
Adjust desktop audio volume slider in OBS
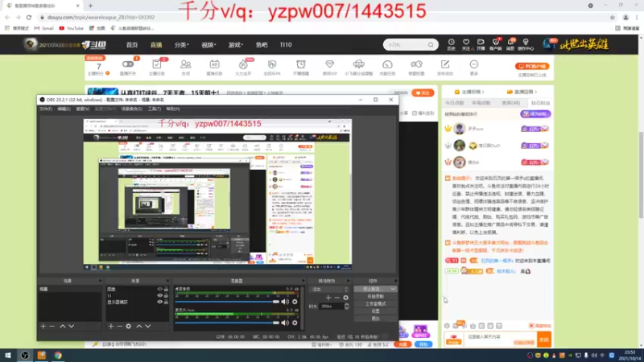[228, 302]
